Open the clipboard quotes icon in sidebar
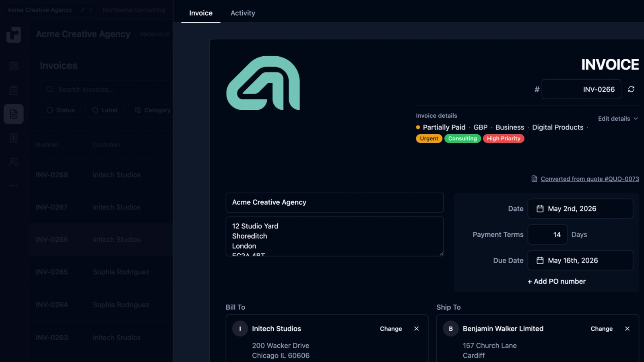Image resolution: width=644 pixels, height=362 pixels. 14,90
